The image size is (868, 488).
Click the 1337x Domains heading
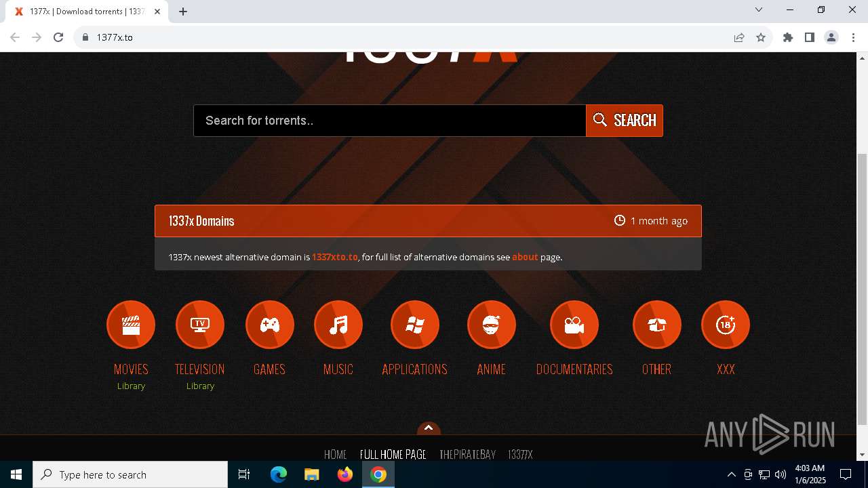tap(201, 221)
